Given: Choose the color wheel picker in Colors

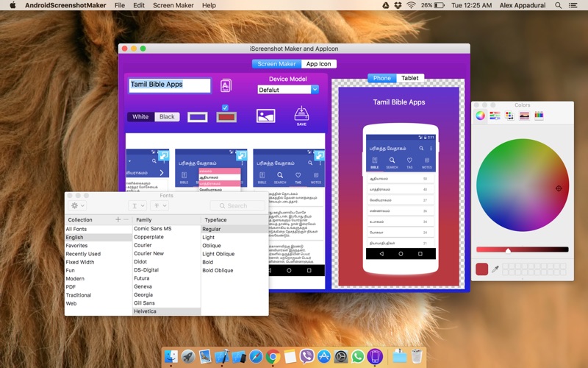Looking at the screenshot, I should pyautogui.click(x=480, y=116).
